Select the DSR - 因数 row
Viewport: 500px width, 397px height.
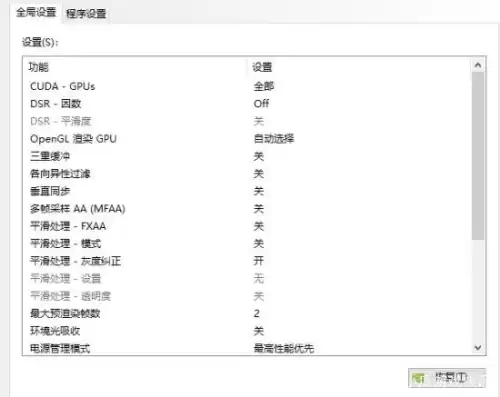(247, 104)
